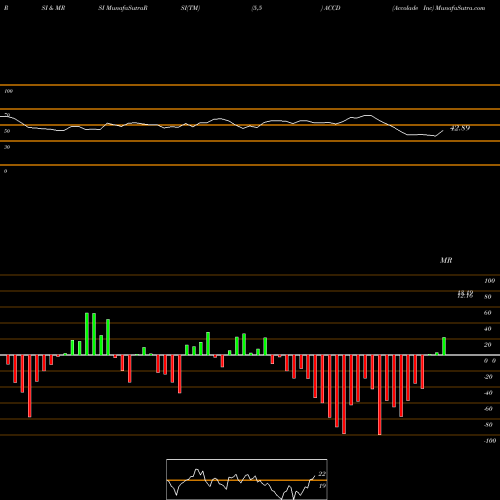Click the MR axis label -40
500x500 pixels.
488,393
